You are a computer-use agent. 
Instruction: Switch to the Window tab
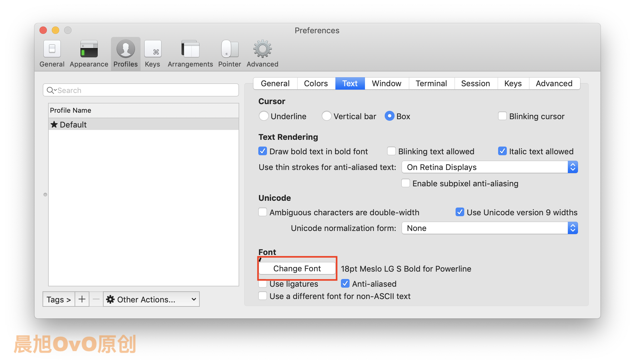tap(387, 83)
